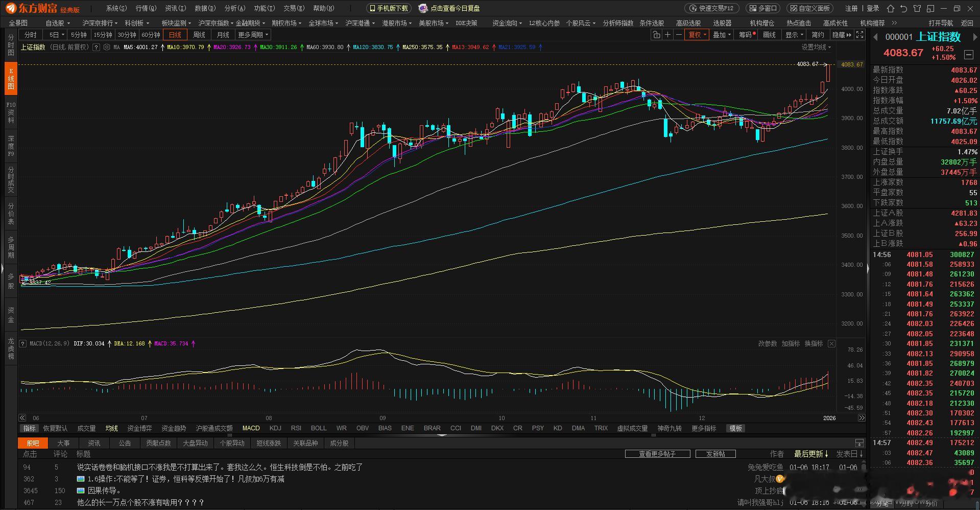The width and height of the screenshot is (980, 510).
Task: Click the 发新帖 button
Action: click(x=715, y=454)
